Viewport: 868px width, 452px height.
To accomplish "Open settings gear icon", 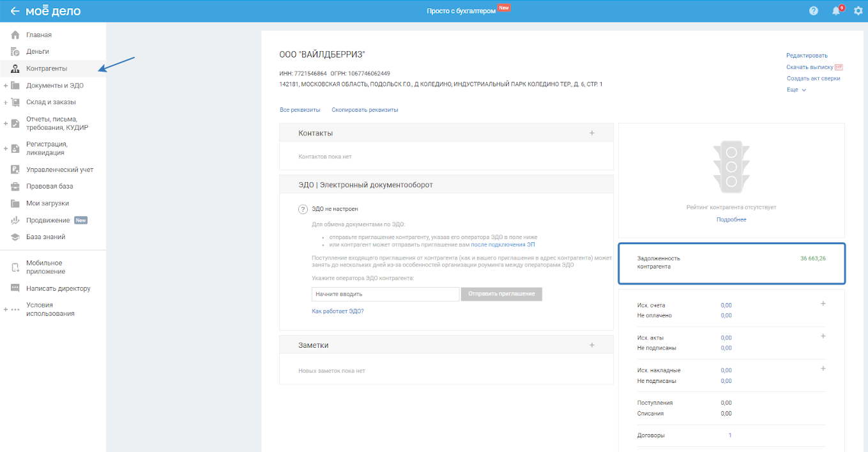I will (x=858, y=11).
